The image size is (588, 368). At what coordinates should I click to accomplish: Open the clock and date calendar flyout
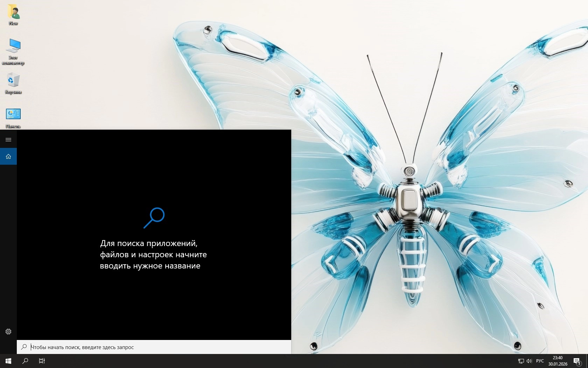point(558,361)
